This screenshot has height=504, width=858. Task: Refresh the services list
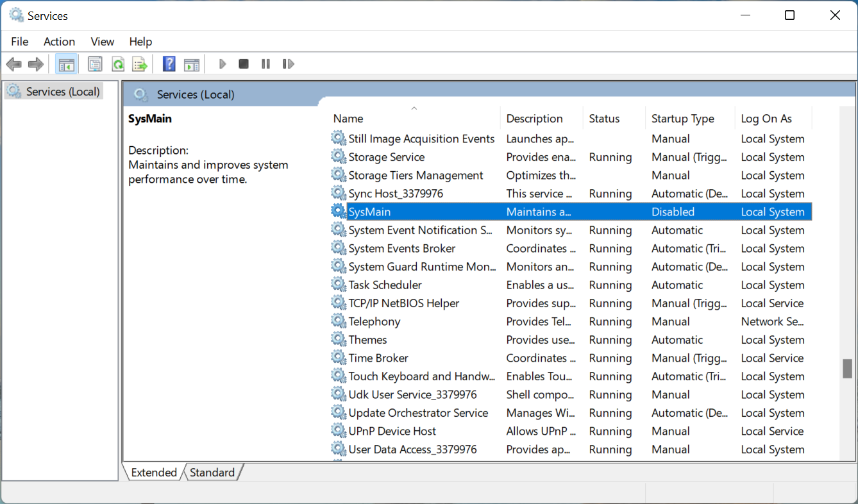[x=118, y=63]
